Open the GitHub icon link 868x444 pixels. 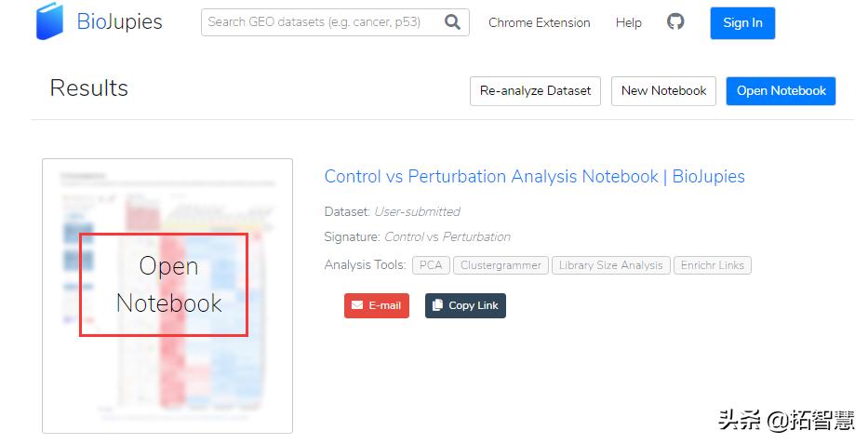click(675, 21)
